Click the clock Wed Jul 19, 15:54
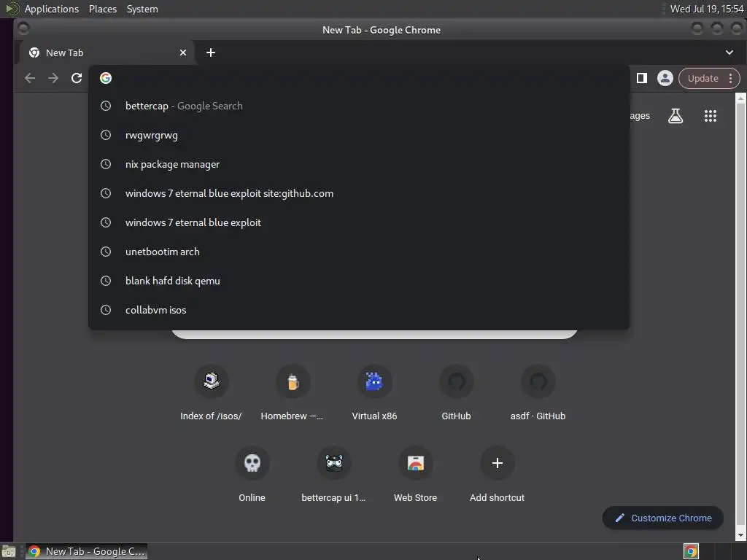Viewport: 747px width, 560px height. [x=706, y=9]
